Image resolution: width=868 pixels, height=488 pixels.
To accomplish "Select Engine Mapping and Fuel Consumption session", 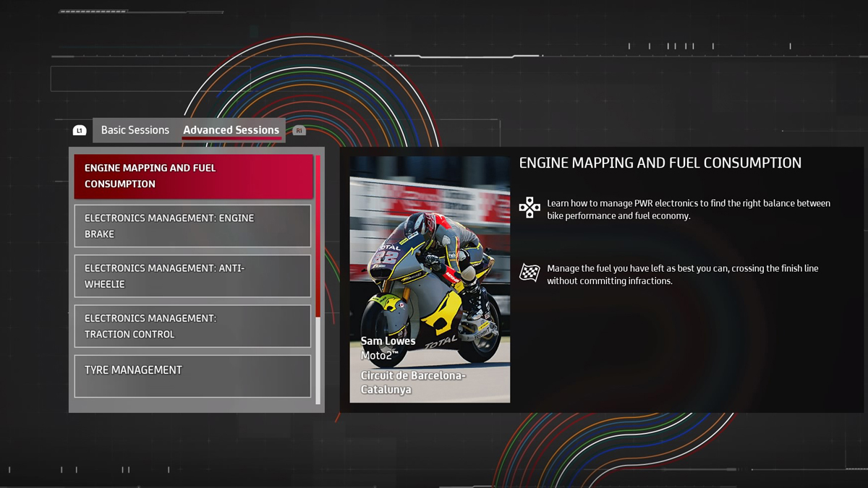I will coord(193,176).
